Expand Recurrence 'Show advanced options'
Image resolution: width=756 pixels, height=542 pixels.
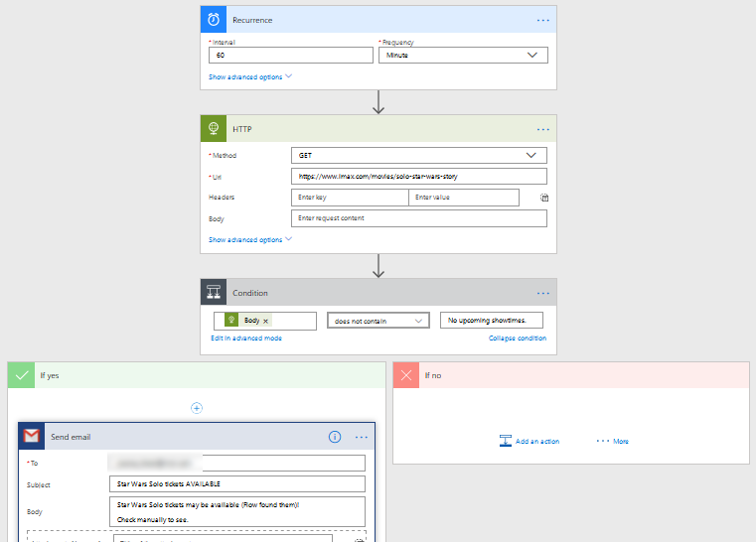coord(250,76)
